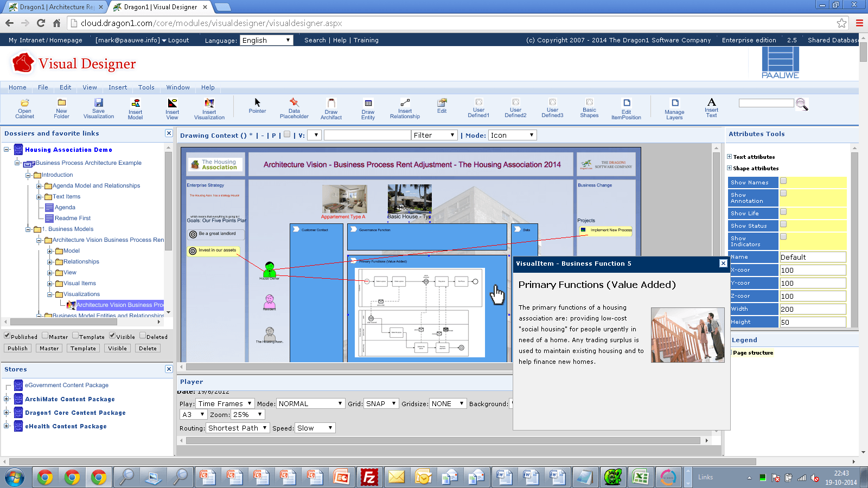
Task: Click the Delete button
Action: coord(148,348)
